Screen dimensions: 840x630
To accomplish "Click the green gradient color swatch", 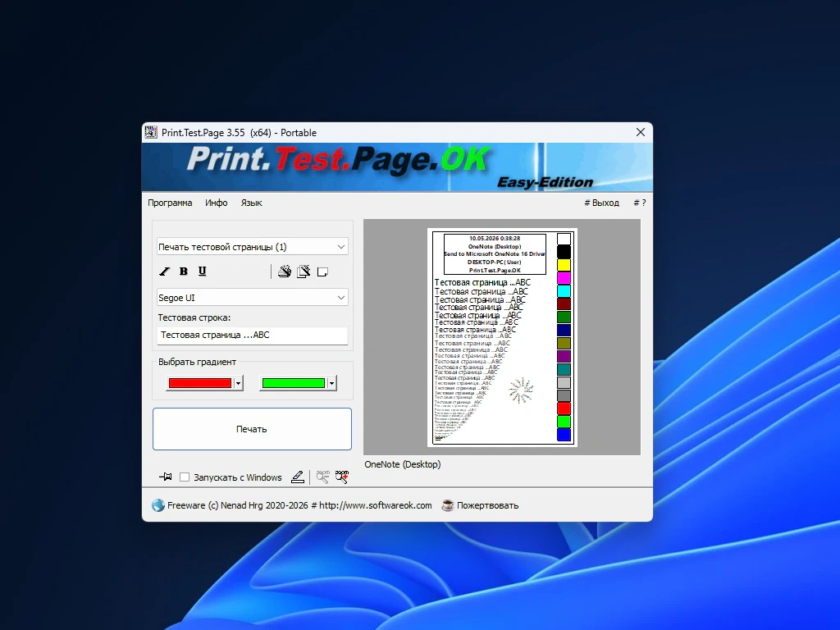I will click(294, 383).
